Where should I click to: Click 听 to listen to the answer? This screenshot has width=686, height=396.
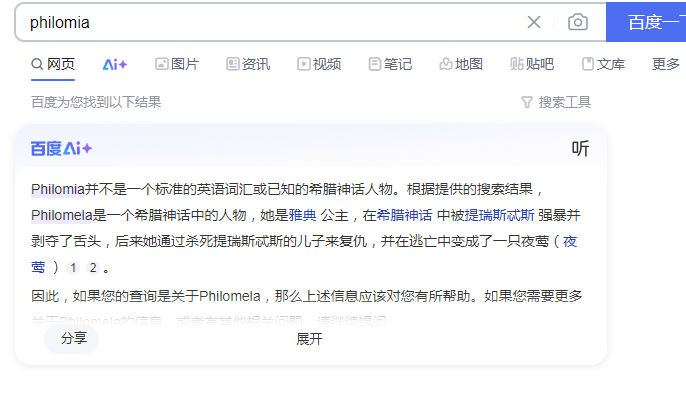[x=580, y=149]
